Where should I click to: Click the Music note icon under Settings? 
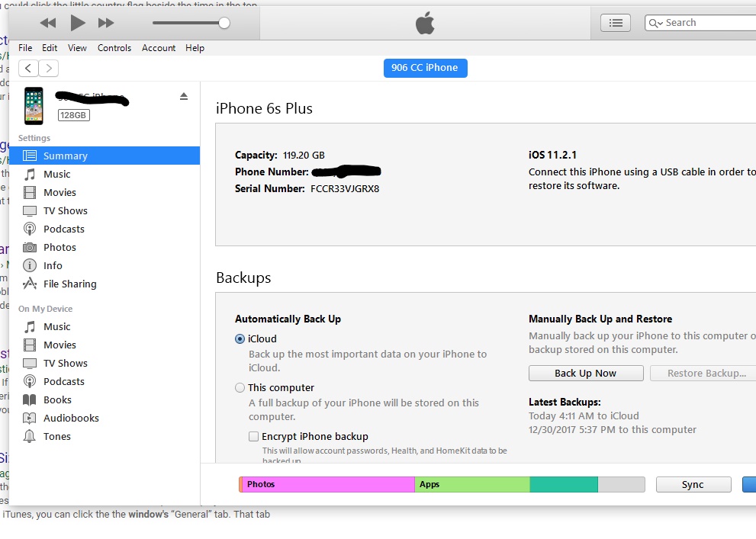pyautogui.click(x=30, y=174)
